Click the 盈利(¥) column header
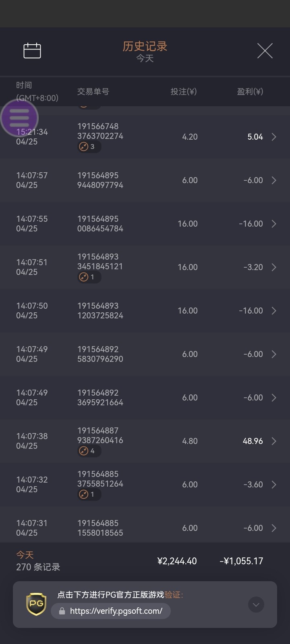Image resolution: width=290 pixels, height=644 pixels. pos(250,92)
